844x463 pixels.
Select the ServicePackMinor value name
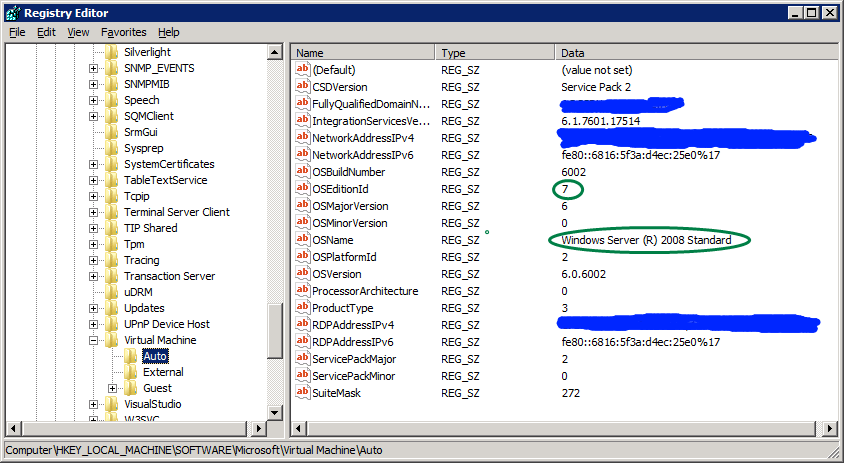coord(353,376)
